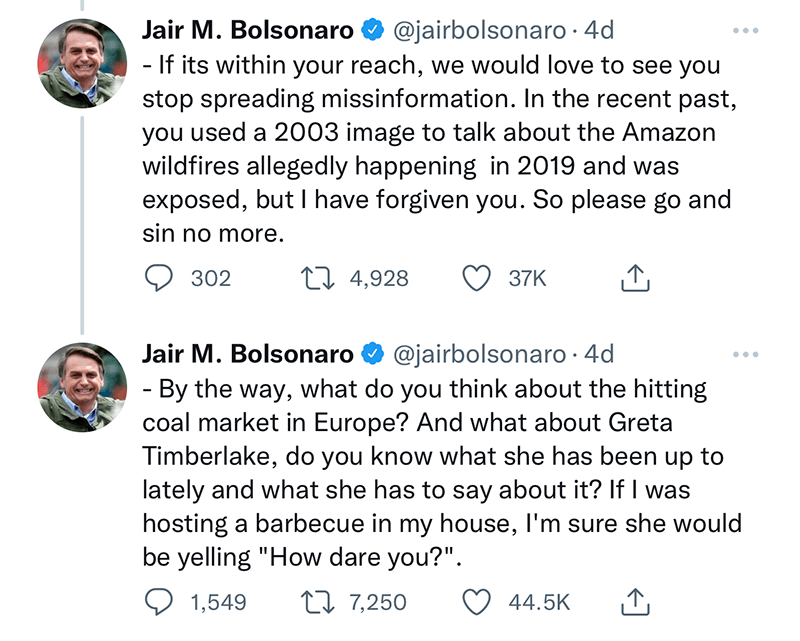Click the verified badge on second tweet
The width and height of the screenshot is (800, 641).
click(372, 354)
